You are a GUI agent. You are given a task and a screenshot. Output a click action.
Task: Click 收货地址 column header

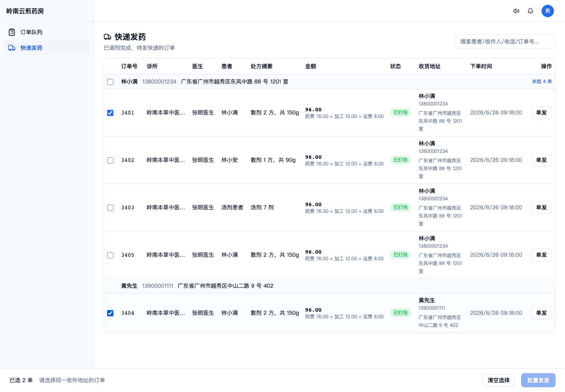tap(430, 66)
